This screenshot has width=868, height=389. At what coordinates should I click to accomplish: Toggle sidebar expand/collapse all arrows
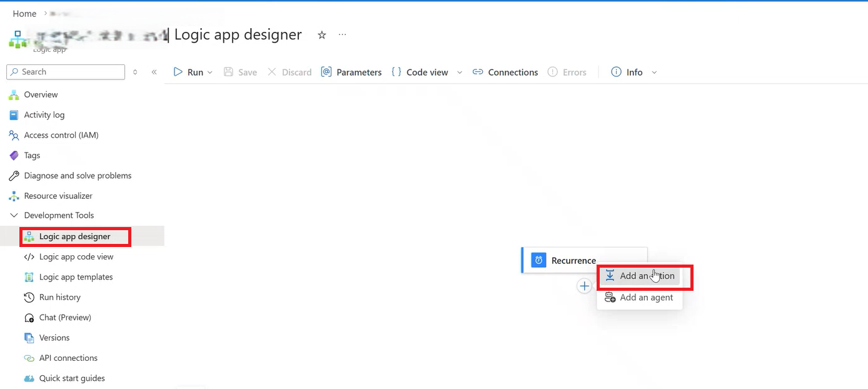(x=135, y=72)
